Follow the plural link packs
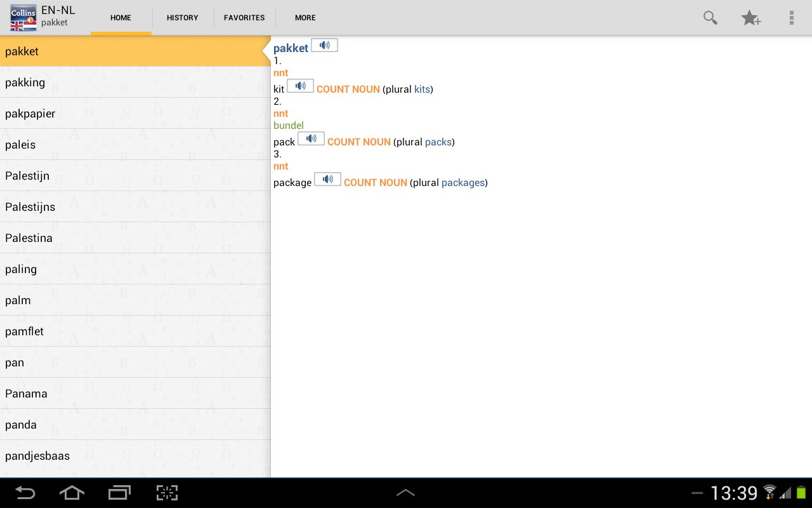The width and height of the screenshot is (812, 508). tap(438, 142)
